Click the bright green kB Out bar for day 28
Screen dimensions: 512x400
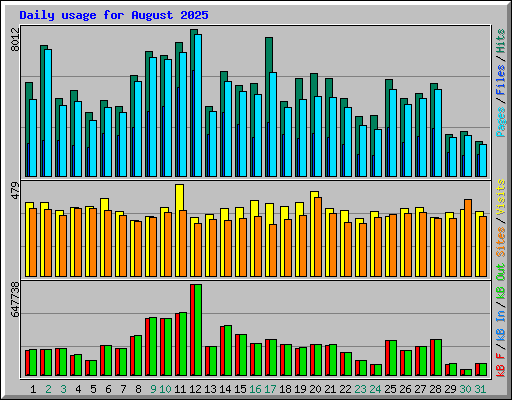click(438, 358)
